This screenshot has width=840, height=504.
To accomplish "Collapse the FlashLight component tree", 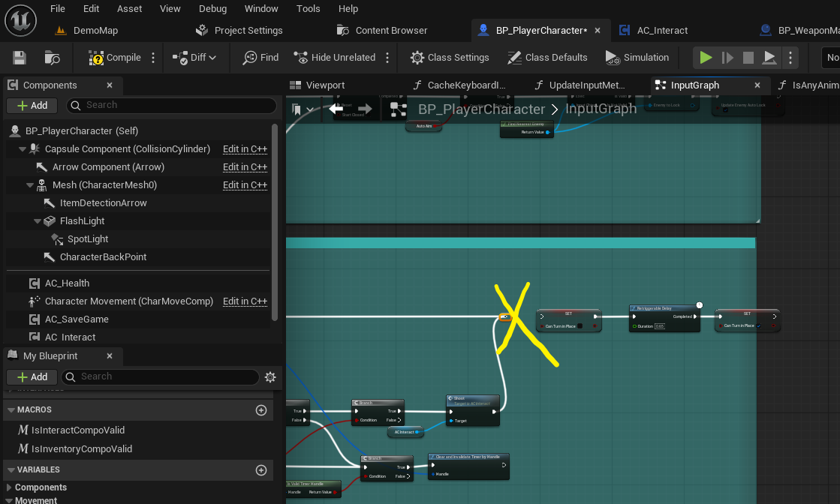I will (37, 221).
